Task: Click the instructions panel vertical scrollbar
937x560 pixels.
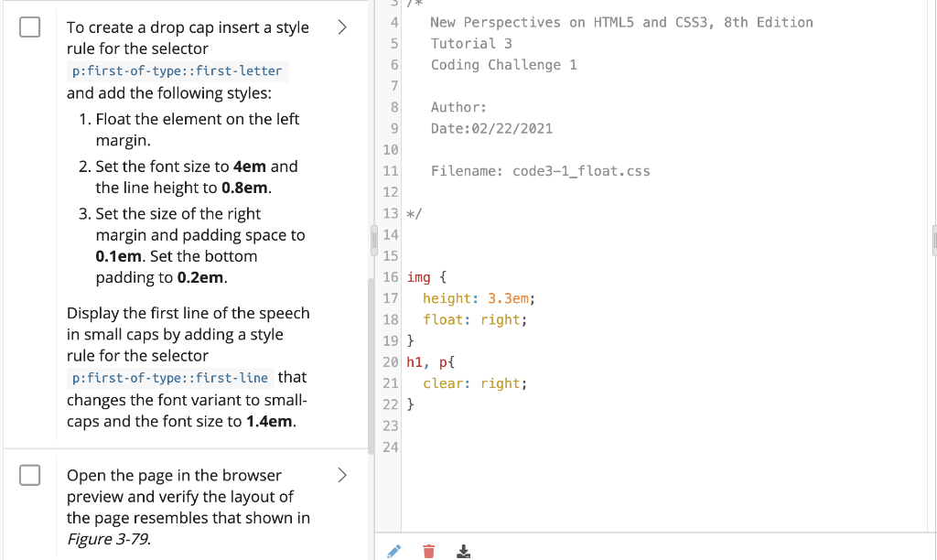Action: click(371, 364)
